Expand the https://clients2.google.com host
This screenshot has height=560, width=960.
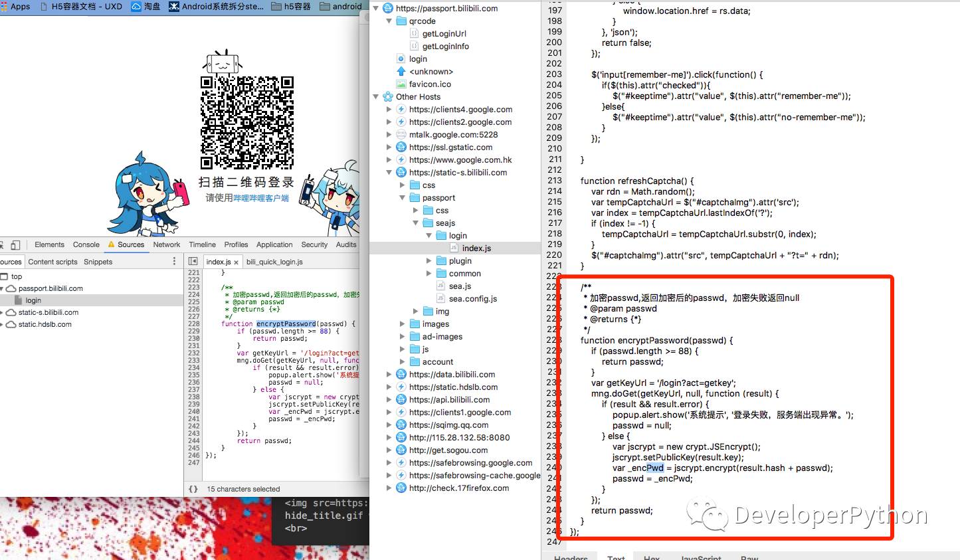(389, 122)
